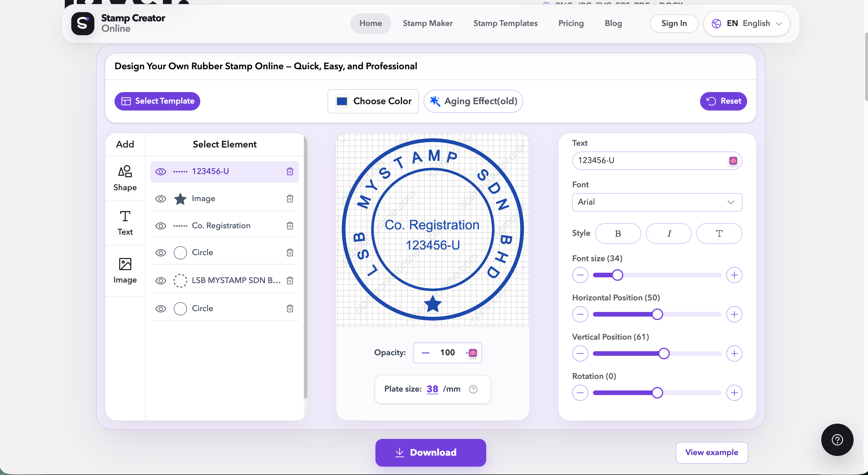Delete the Co. Registration element
Viewport: 868px width, 475px height.
(290, 225)
